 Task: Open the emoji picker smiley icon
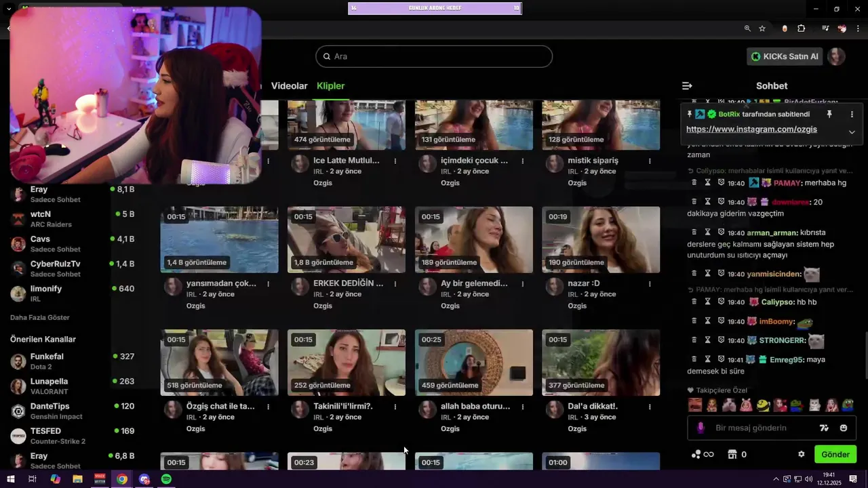coord(844,428)
